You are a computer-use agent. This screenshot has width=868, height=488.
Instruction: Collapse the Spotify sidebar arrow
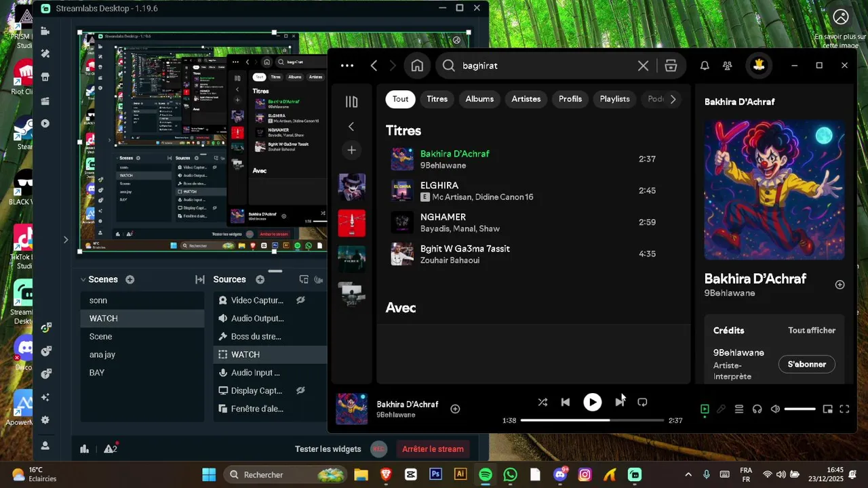(x=351, y=126)
